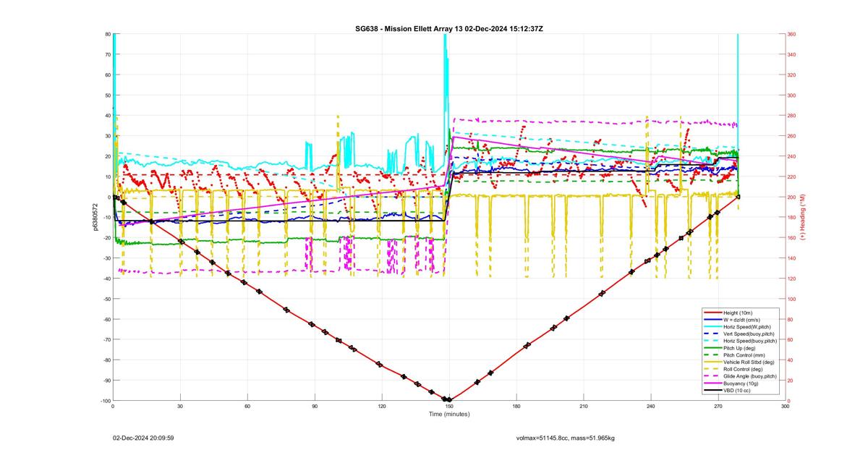Click the '02-Dec-2024 20:09:59' timestamp footer
868x450 pixels.
click(x=143, y=438)
